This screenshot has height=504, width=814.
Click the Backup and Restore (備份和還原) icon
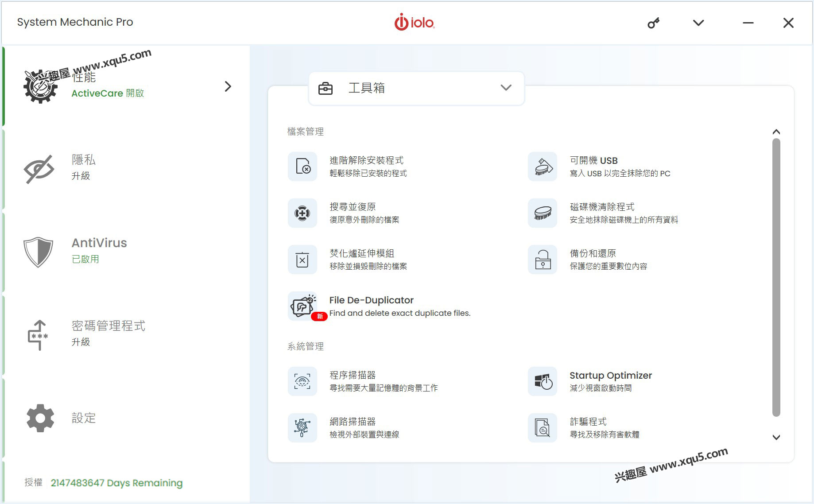pos(543,260)
